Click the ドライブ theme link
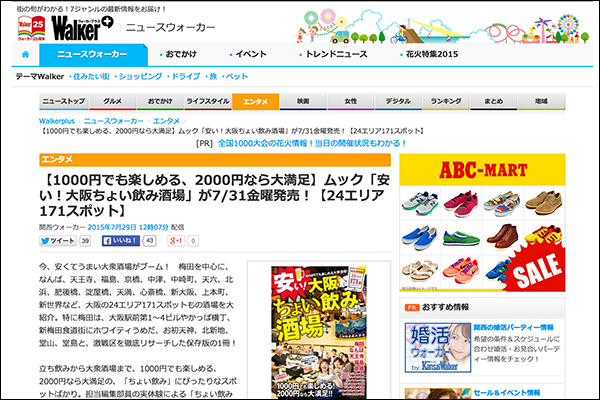 [x=186, y=76]
